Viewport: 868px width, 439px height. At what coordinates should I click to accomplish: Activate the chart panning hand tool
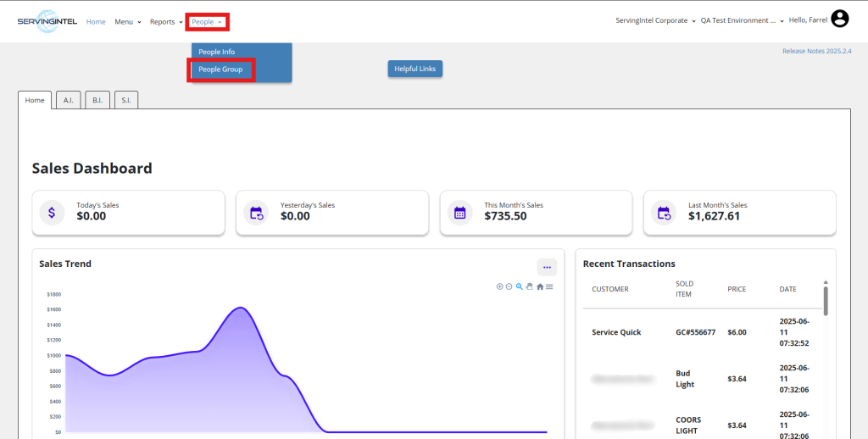click(x=530, y=286)
